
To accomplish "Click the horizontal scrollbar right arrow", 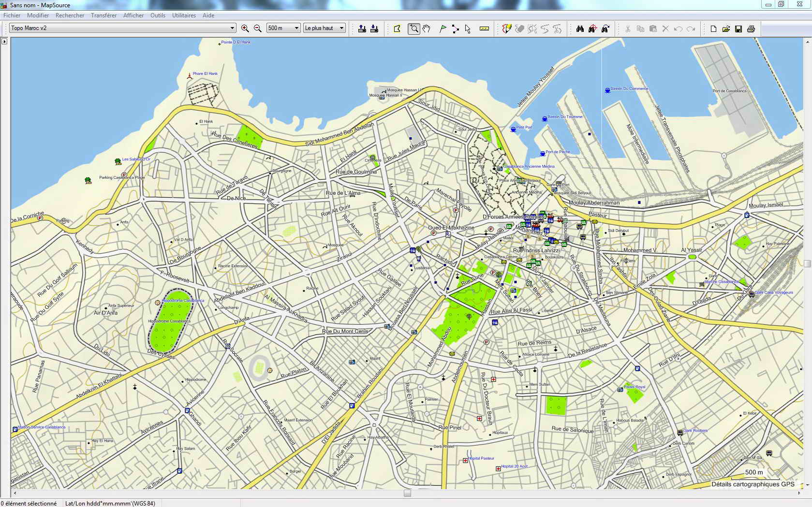I will pos(799,493).
